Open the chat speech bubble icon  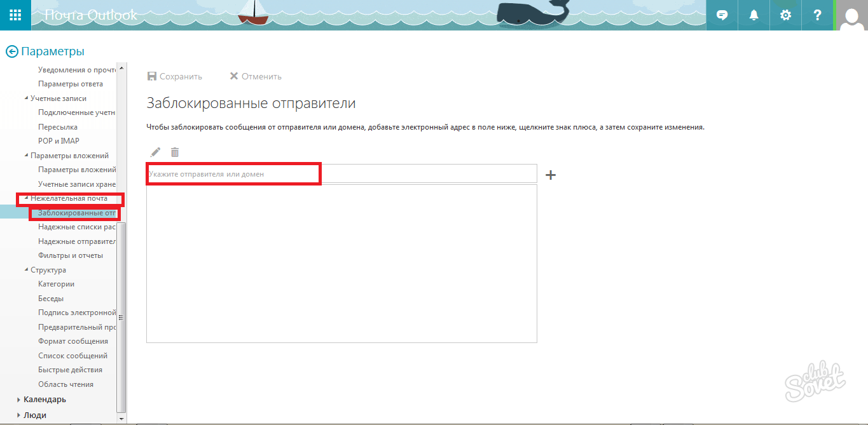tap(722, 15)
